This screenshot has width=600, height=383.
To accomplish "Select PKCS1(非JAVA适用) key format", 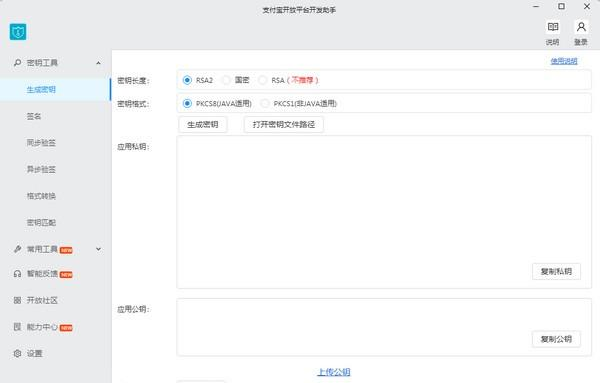I will (x=265, y=103).
